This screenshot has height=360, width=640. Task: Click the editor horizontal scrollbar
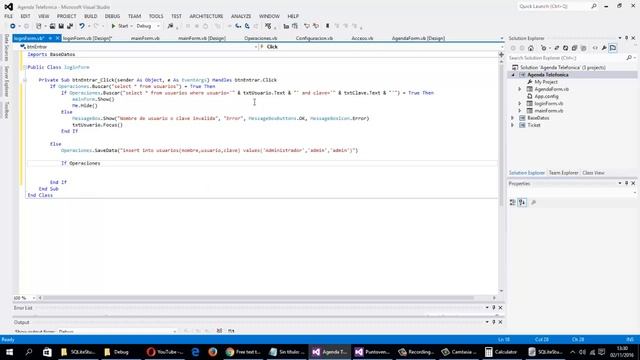259,298
